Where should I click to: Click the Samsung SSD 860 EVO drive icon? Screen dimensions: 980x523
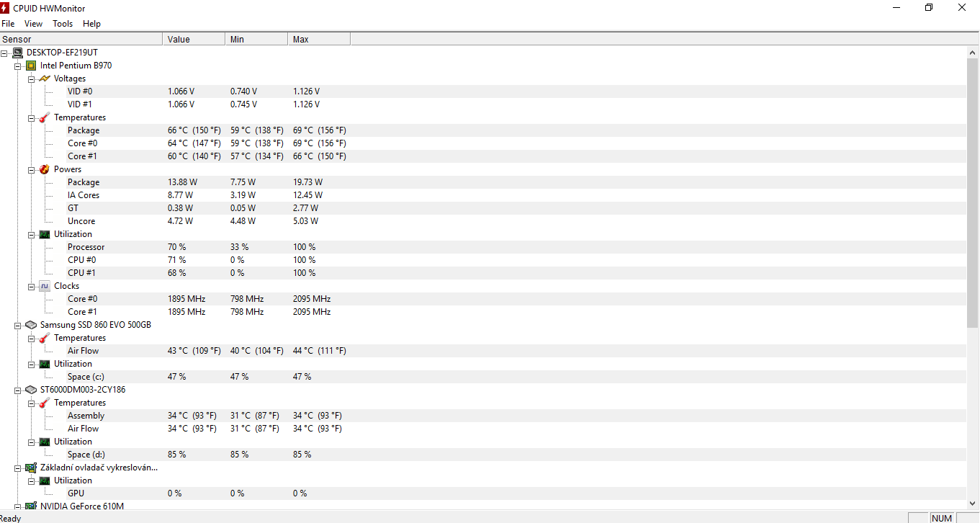point(31,325)
